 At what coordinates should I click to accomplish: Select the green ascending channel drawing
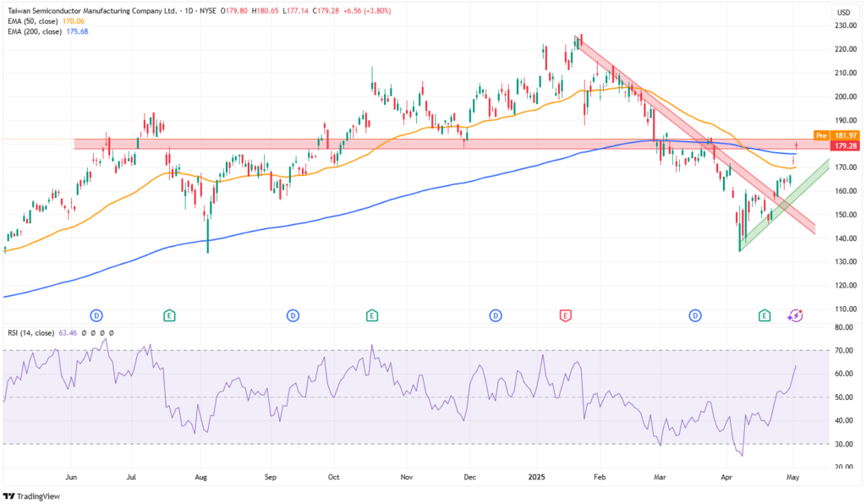(784, 205)
